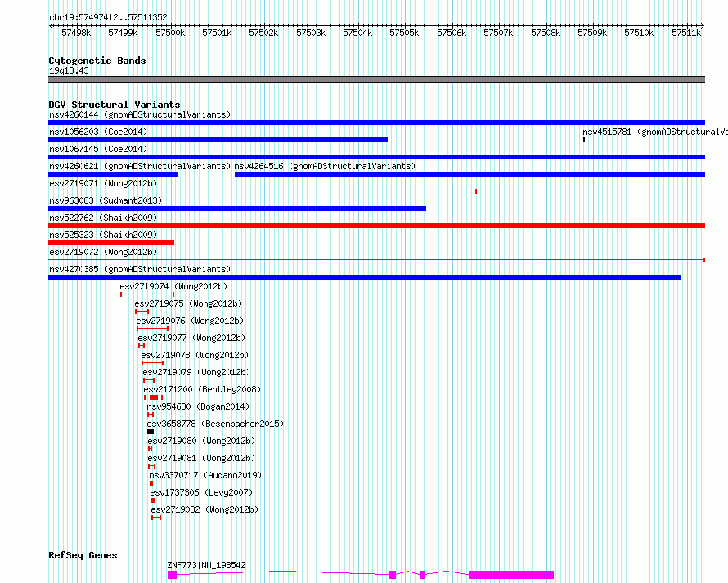
Task: Open variant esv2719077 (Wong2012b) label
Action: 191,338
